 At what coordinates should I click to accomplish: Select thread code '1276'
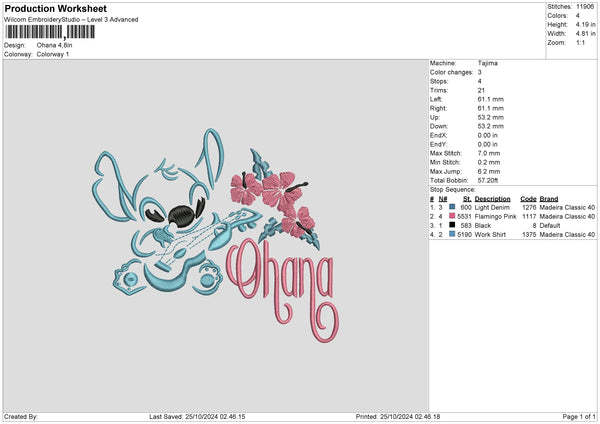tap(529, 207)
